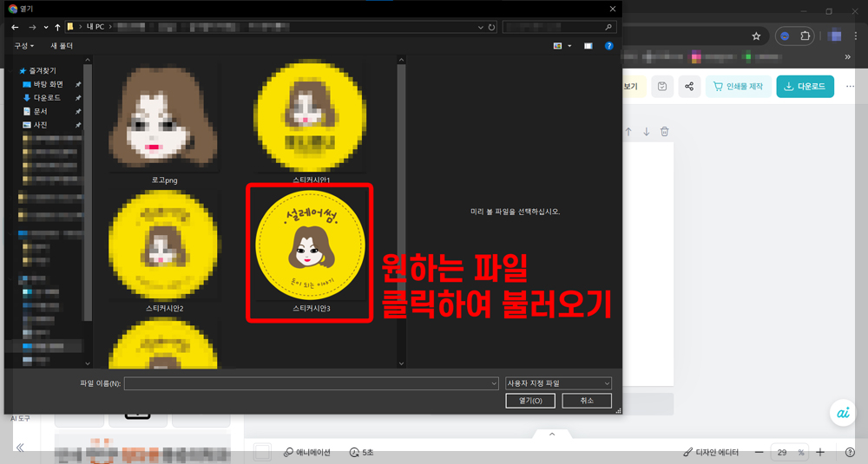The height and width of the screenshot is (464, 868).
Task: Open file dialog help
Action: pyautogui.click(x=609, y=46)
